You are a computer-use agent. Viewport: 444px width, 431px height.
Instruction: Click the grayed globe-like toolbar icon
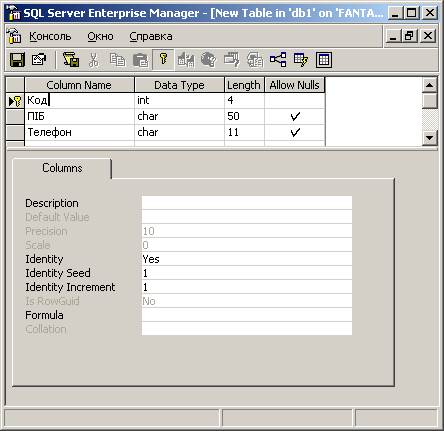pos(209,60)
